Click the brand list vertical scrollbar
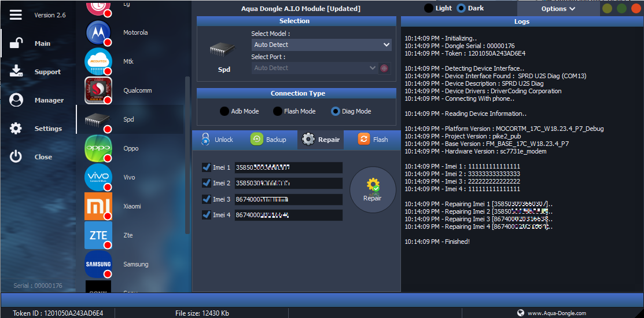Image resolution: width=644 pixels, height=318 pixels. (x=187, y=155)
